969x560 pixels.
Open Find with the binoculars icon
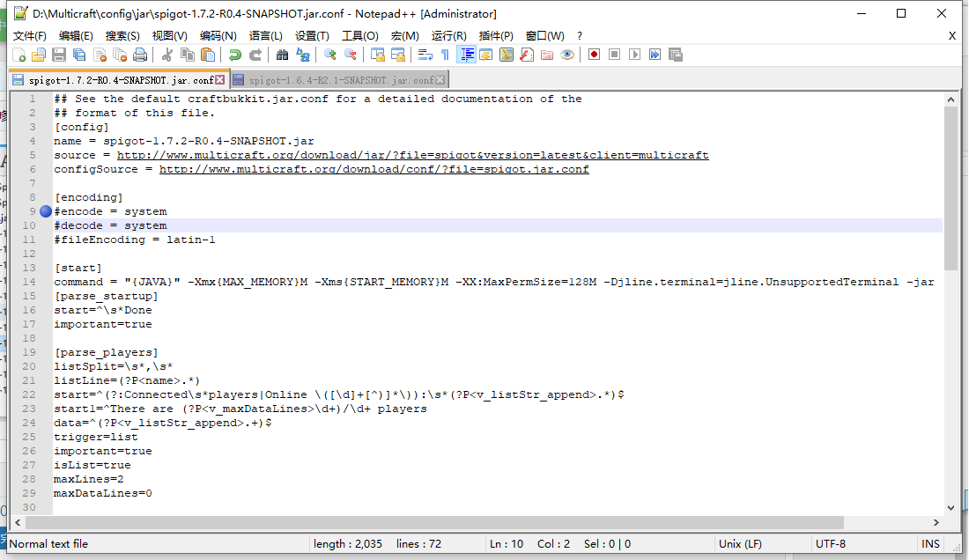click(283, 55)
